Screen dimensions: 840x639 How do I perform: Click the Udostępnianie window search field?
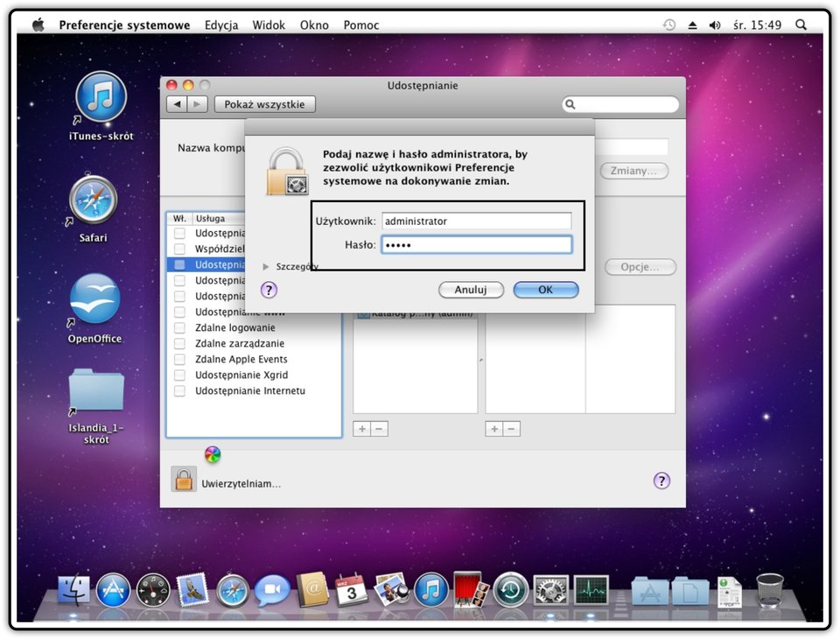(x=620, y=104)
